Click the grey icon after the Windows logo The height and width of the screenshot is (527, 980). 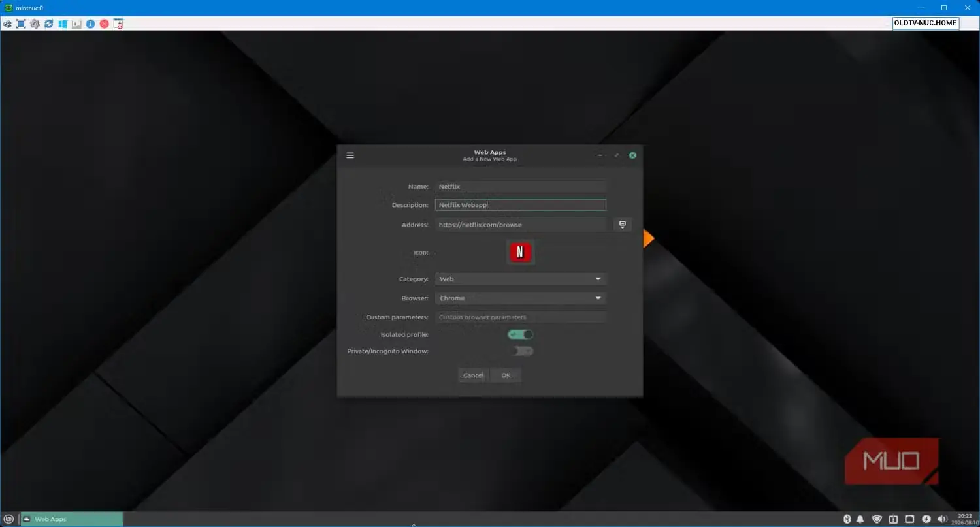(x=76, y=24)
